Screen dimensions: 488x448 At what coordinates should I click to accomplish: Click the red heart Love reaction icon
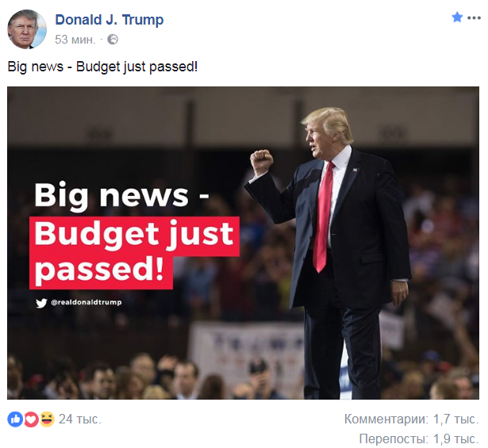[x=31, y=419]
